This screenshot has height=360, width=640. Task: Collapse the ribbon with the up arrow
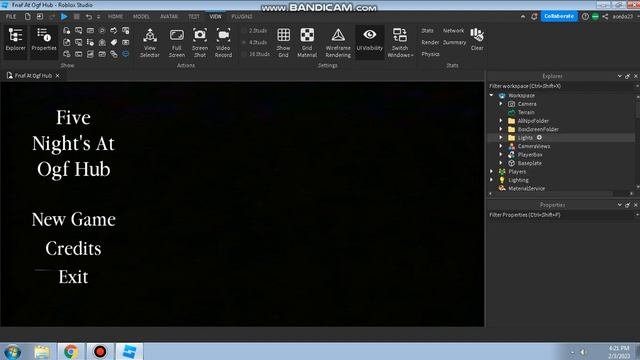point(523,17)
